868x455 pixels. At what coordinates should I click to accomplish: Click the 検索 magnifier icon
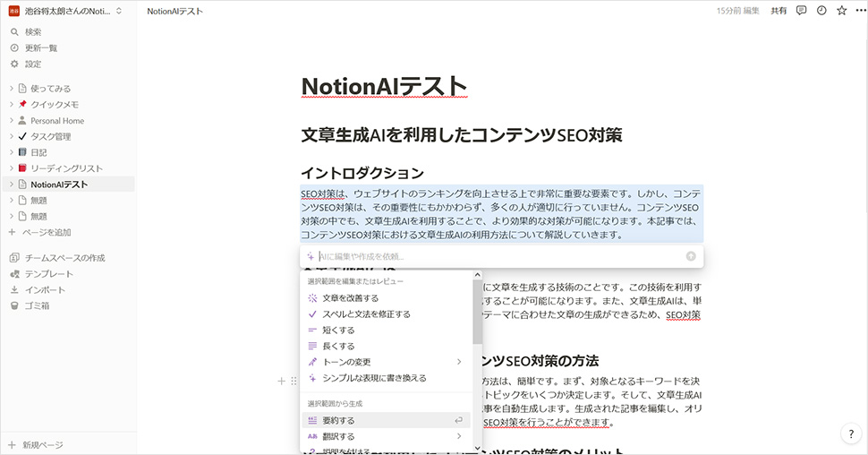click(14, 32)
